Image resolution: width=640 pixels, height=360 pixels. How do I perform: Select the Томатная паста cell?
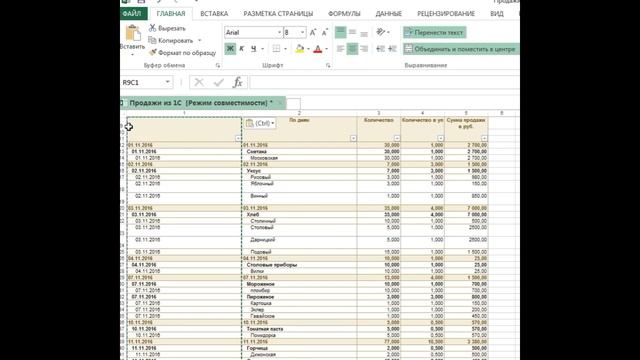point(299,329)
